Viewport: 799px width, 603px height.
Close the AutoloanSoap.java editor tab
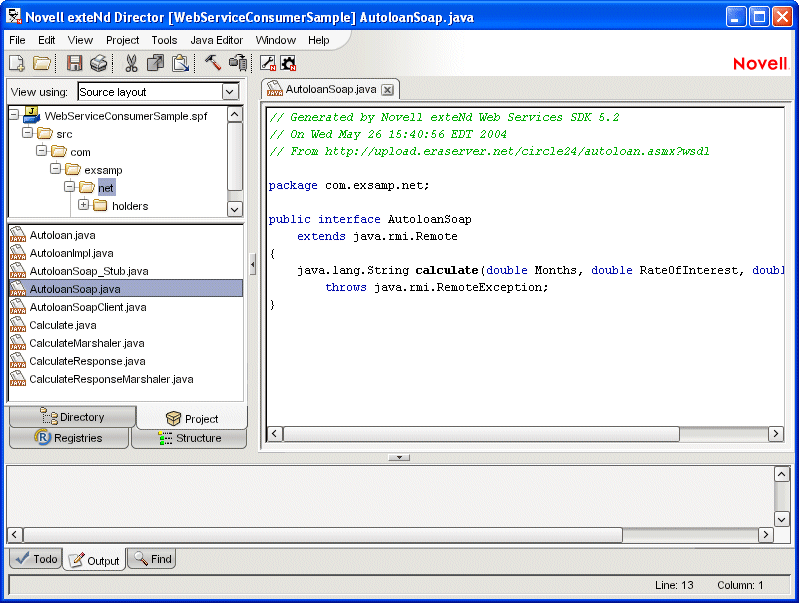tap(388, 90)
